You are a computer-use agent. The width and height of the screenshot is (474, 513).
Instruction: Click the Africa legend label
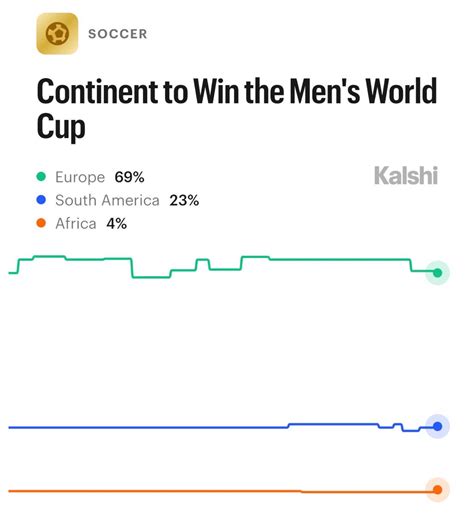pos(76,223)
